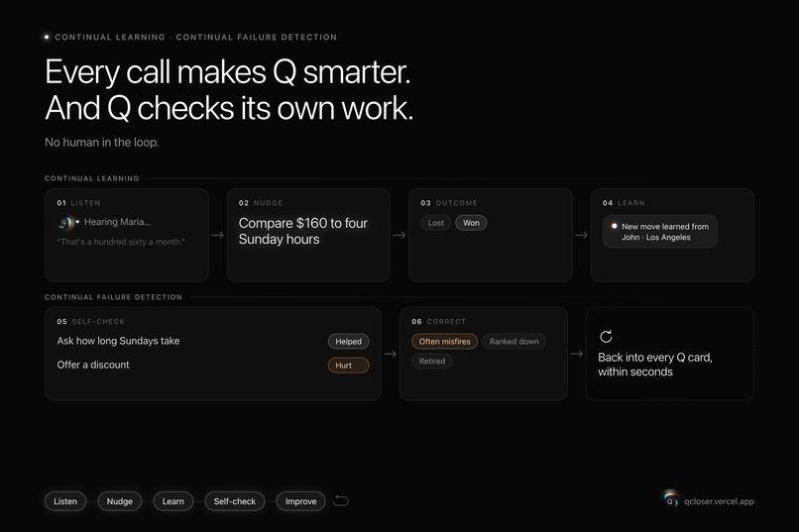Click the 02 NUDGE card label

click(261, 203)
